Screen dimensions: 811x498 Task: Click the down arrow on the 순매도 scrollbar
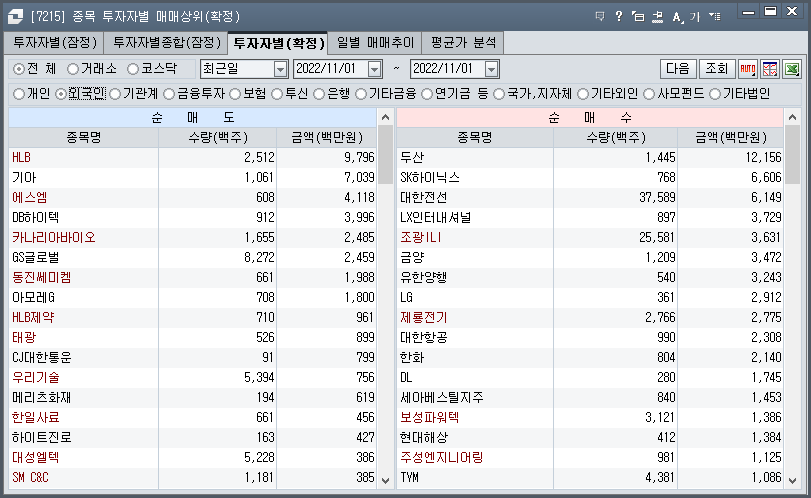[x=385, y=480]
